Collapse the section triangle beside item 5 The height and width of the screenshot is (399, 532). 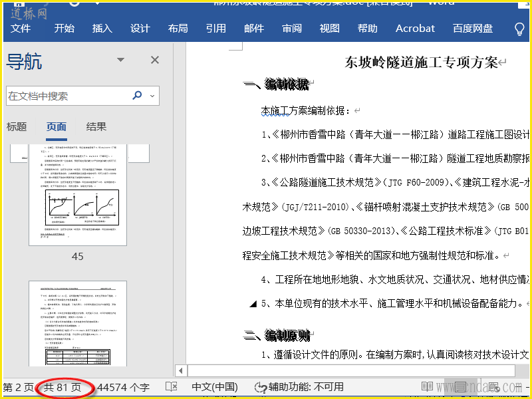(253, 304)
